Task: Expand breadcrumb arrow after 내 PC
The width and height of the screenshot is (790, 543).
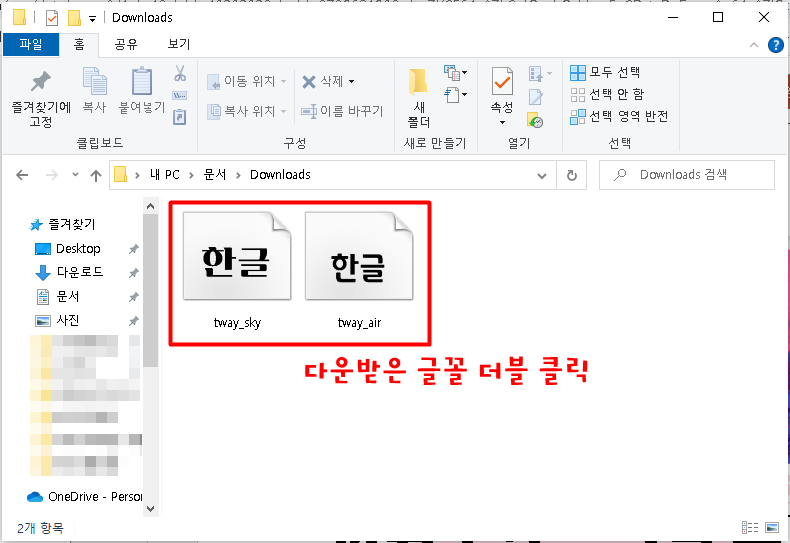Action: coord(191,175)
